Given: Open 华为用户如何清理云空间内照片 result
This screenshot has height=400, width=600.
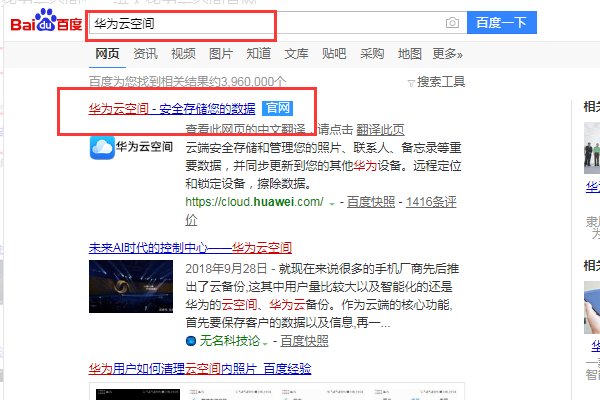Looking at the screenshot, I should pyautogui.click(x=200, y=369).
